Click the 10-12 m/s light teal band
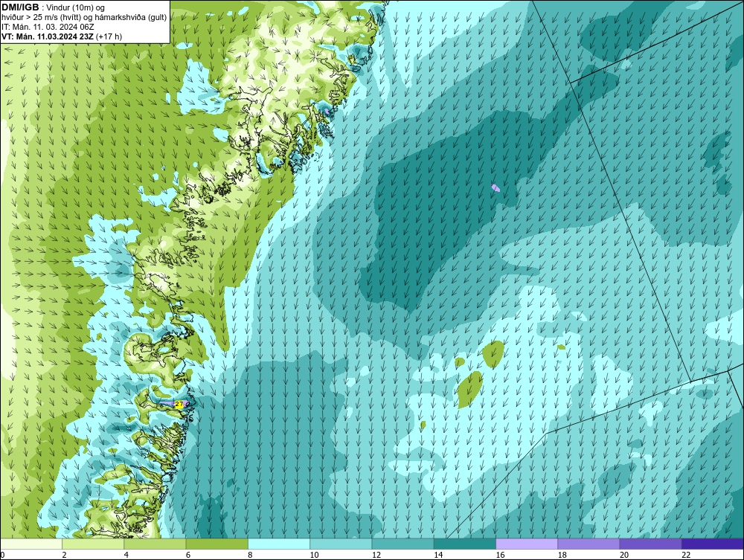This screenshot has height=560, width=744. click(341, 544)
